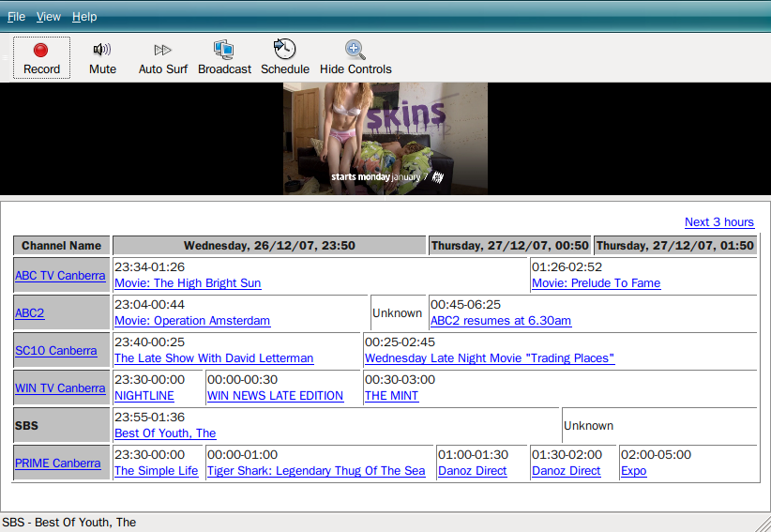Click the 23:34-01:26 time text
The image size is (771, 532).
coord(149,267)
